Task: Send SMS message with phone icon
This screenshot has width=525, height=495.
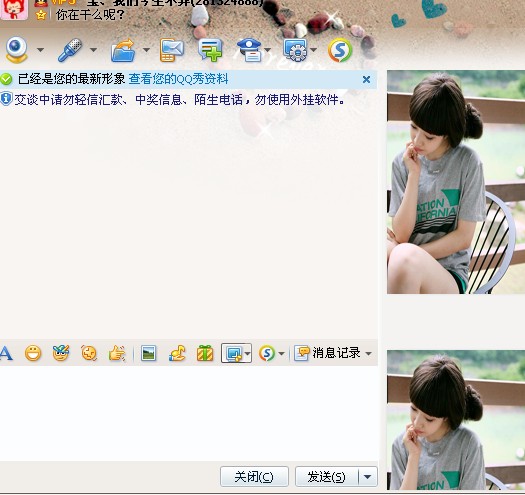Action: click(172, 50)
